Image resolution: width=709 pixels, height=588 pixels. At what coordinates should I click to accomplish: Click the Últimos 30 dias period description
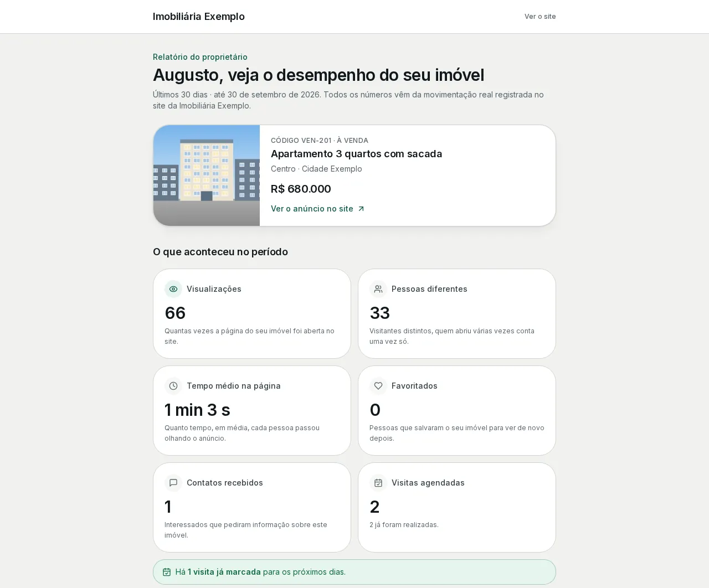(x=348, y=100)
